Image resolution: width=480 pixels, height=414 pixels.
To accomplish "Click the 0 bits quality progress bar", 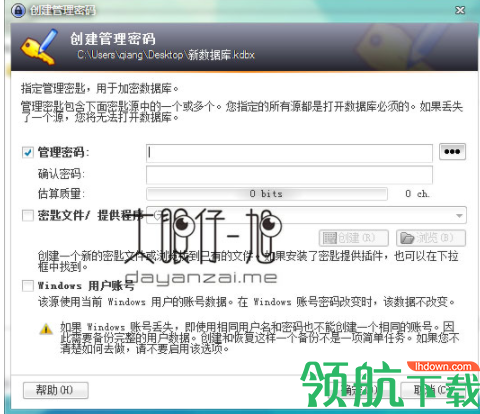I will pyautogui.click(x=267, y=194).
